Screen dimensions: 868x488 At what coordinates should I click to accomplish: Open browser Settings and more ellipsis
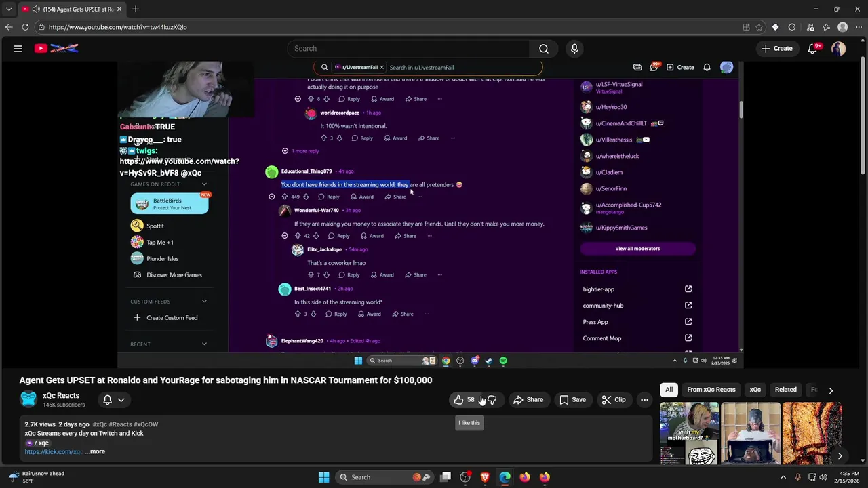pyautogui.click(x=859, y=27)
